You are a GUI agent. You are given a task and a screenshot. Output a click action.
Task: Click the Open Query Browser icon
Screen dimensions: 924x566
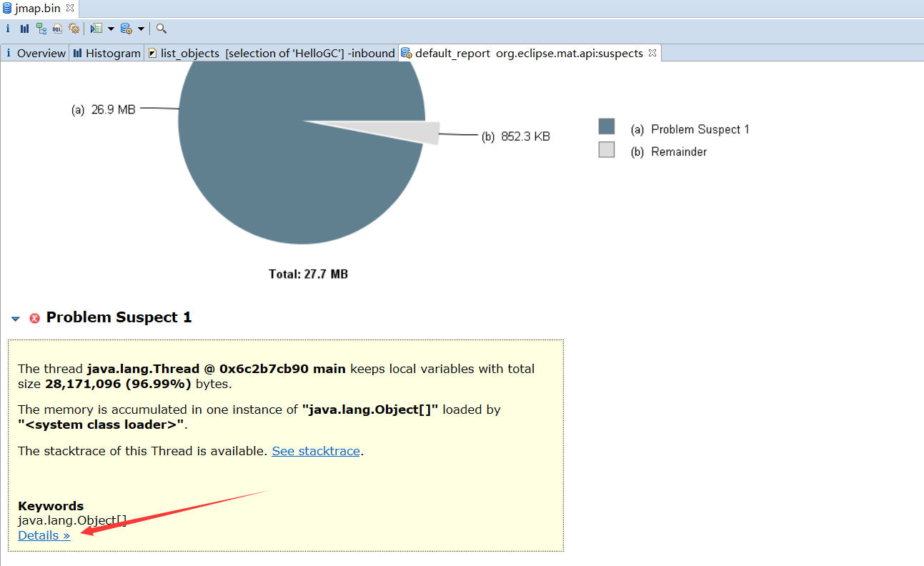96,29
